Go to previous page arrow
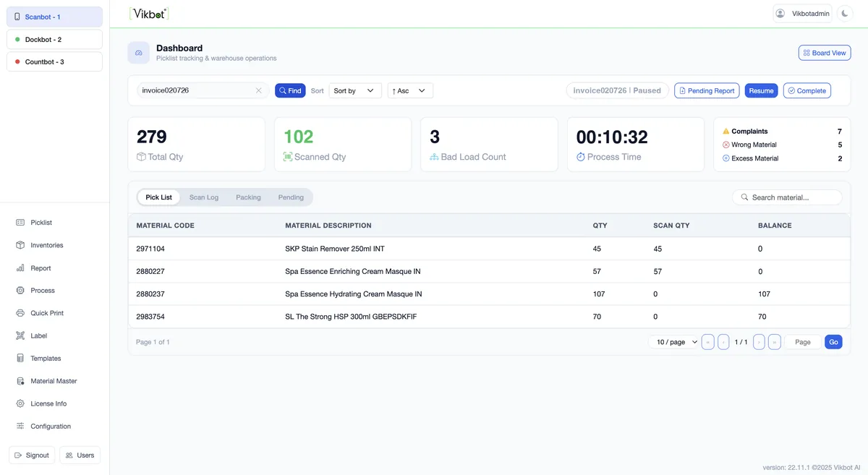868x475 pixels. point(723,342)
